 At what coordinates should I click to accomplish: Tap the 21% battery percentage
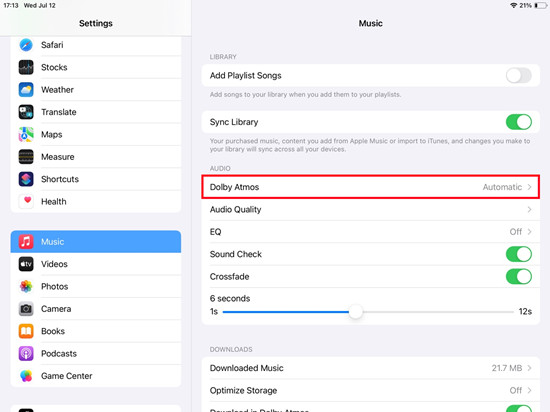click(x=525, y=5)
